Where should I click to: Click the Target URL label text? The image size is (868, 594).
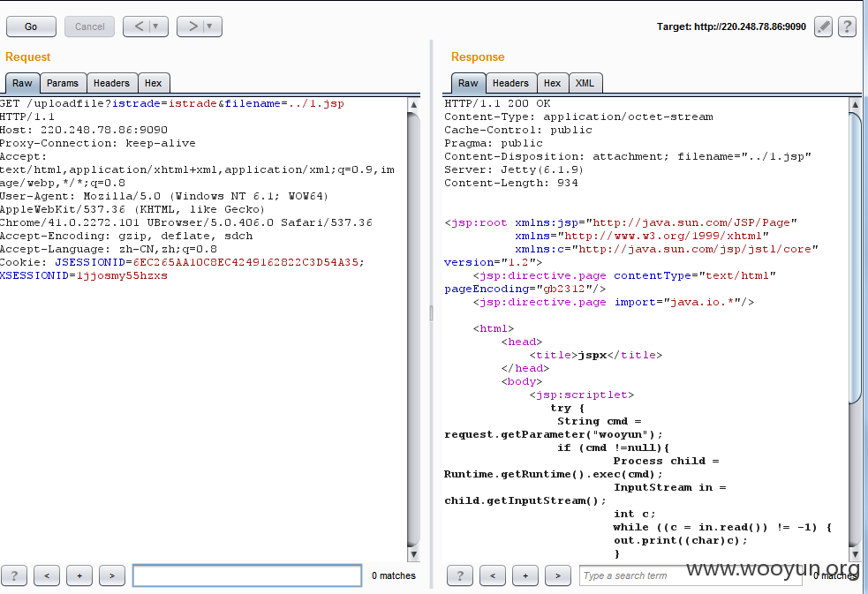(731, 26)
